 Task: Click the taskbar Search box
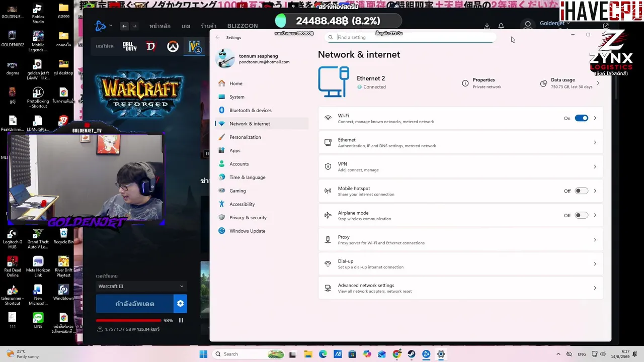click(x=249, y=354)
